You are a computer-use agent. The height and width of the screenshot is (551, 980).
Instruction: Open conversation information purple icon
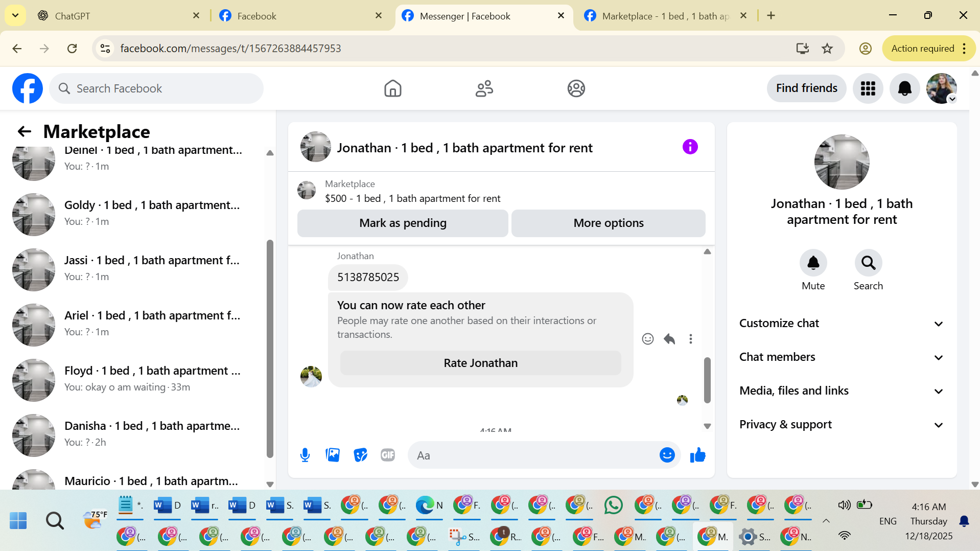pyautogui.click(x=690, y=147)
